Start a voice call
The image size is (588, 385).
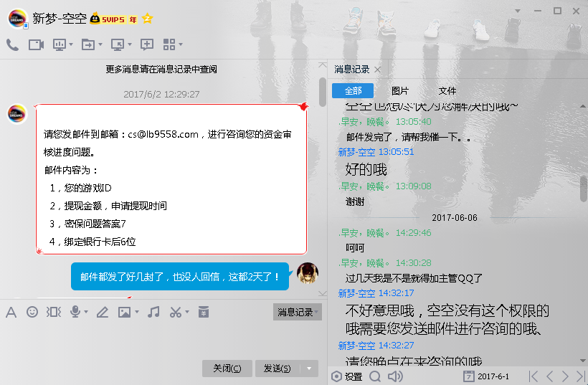12,44
